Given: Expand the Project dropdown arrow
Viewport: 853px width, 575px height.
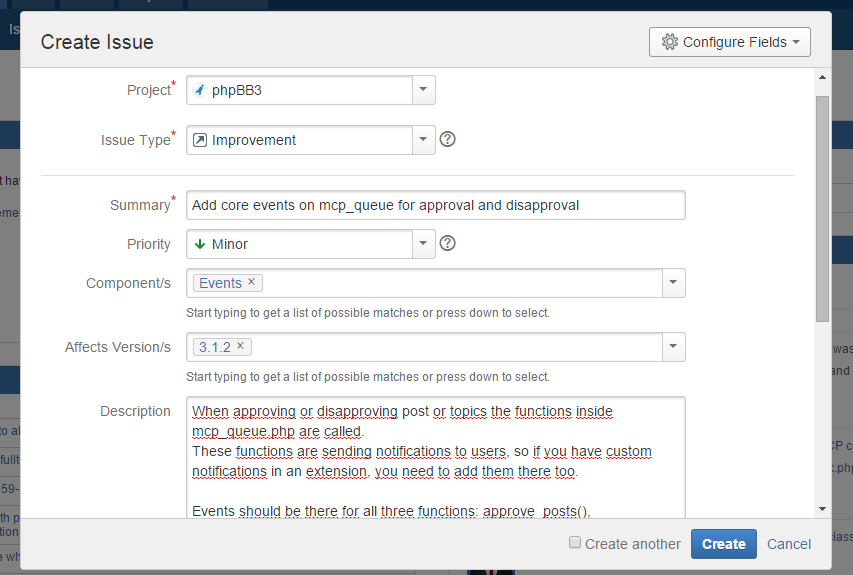Looking at the screenshot, I should point(423,90).
